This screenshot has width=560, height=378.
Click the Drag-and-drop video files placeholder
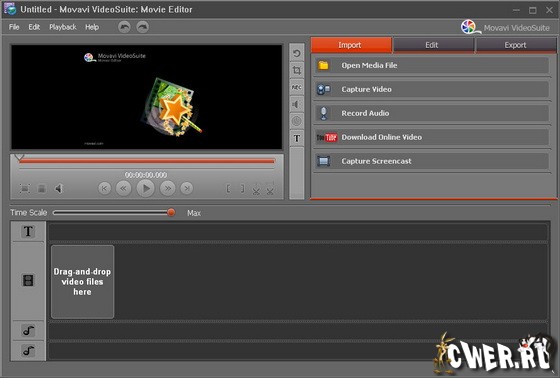pos(82,282)
